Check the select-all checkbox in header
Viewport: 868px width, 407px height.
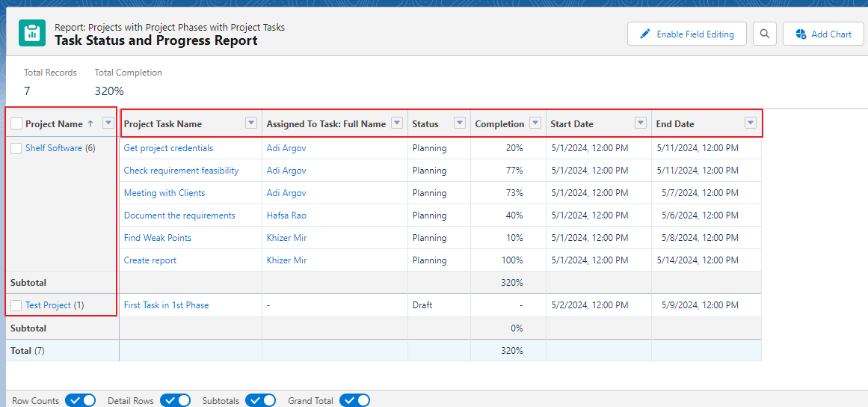coord(16,124)
